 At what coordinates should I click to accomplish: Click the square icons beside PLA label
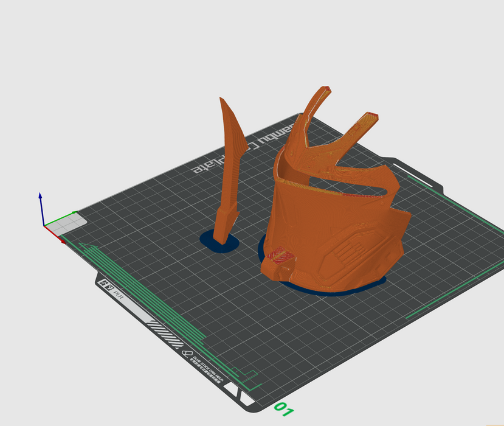click(108, 284)
